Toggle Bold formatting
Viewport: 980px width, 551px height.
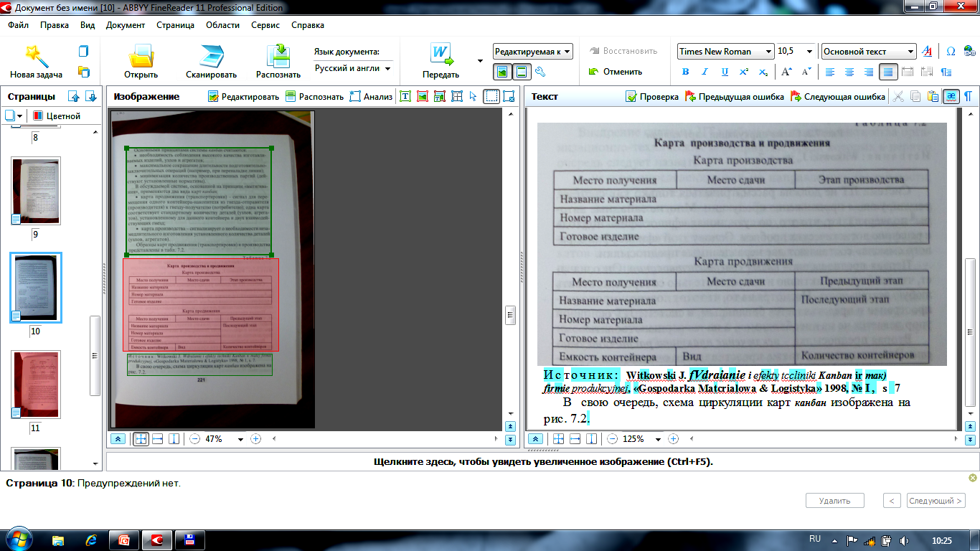point(685,72)
